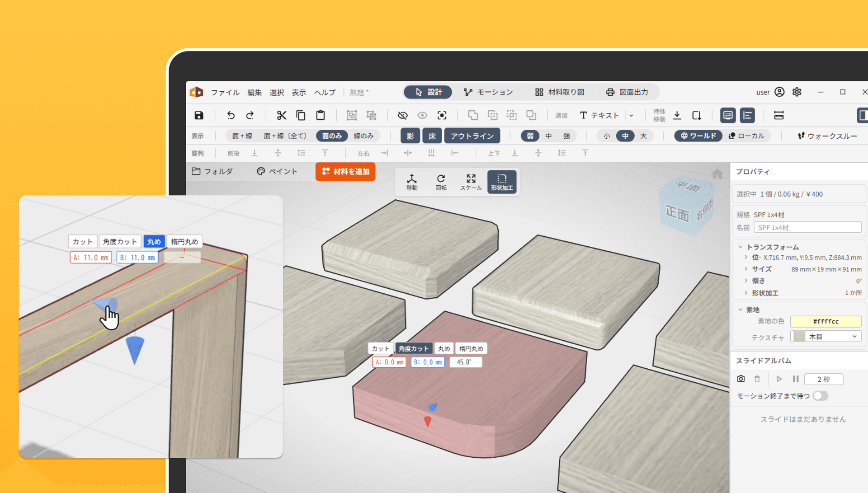Switch to the モーション tab
Image resolution: width=868 pixels, height=493 pixels.
coord(488,92)
